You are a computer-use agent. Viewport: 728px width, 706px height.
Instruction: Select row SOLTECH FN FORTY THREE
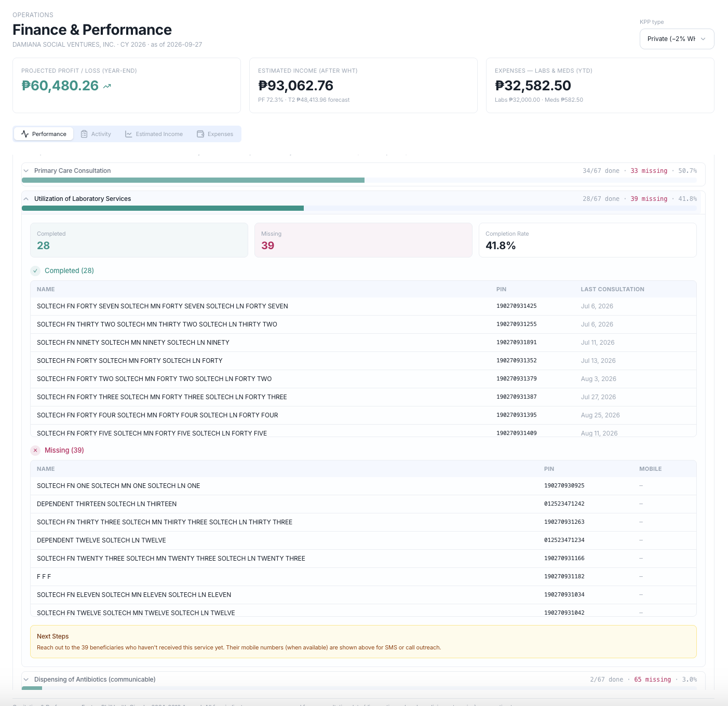coord(363,397)
